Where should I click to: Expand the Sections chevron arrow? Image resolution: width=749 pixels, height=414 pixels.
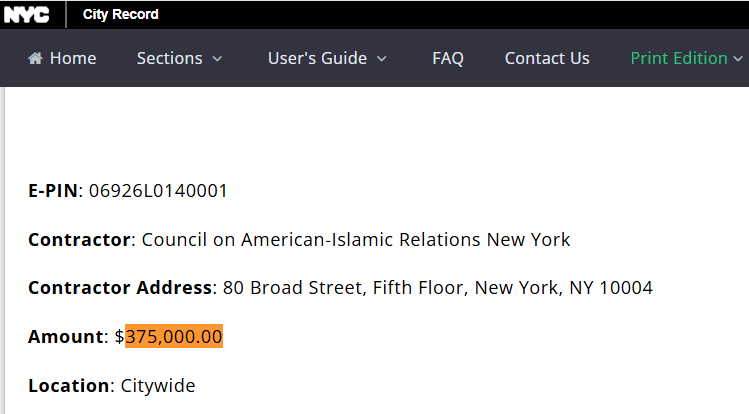click(x=217, y=59)
